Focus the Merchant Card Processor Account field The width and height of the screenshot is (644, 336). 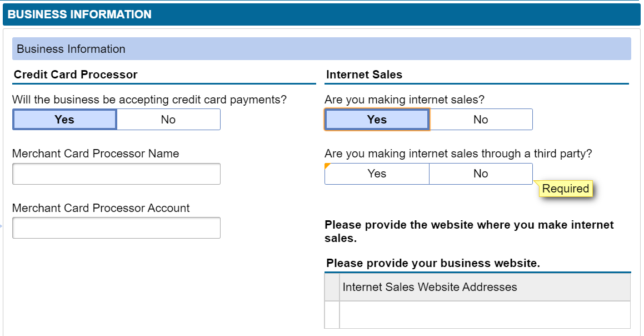coord(116,228)
